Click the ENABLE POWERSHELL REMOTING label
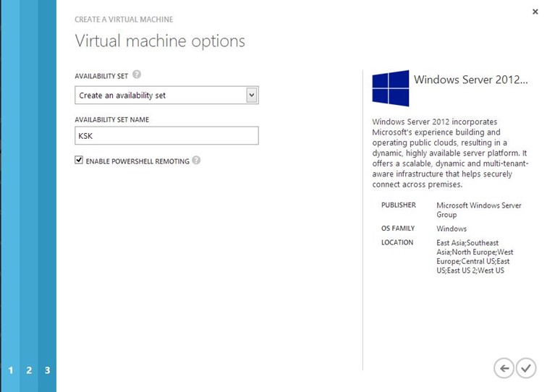547x392 pixels. tap(137, 161)
